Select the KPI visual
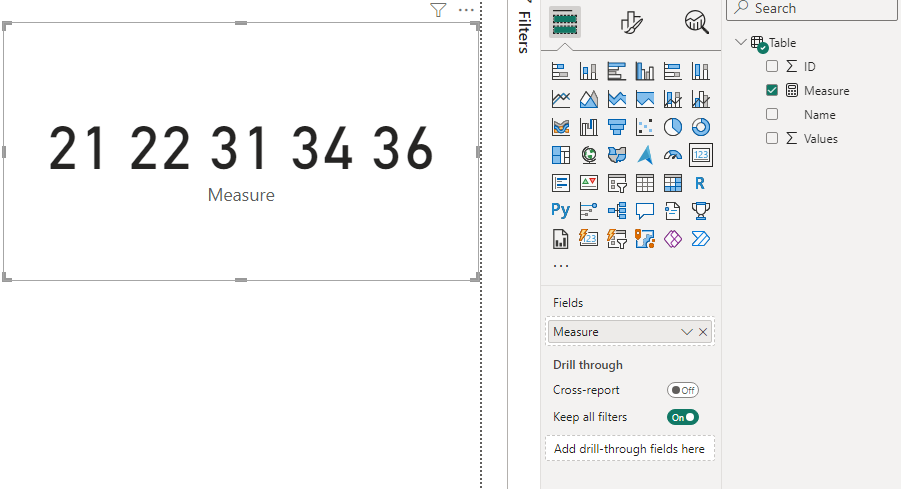The image size is (901, 489). coord(588,183)
